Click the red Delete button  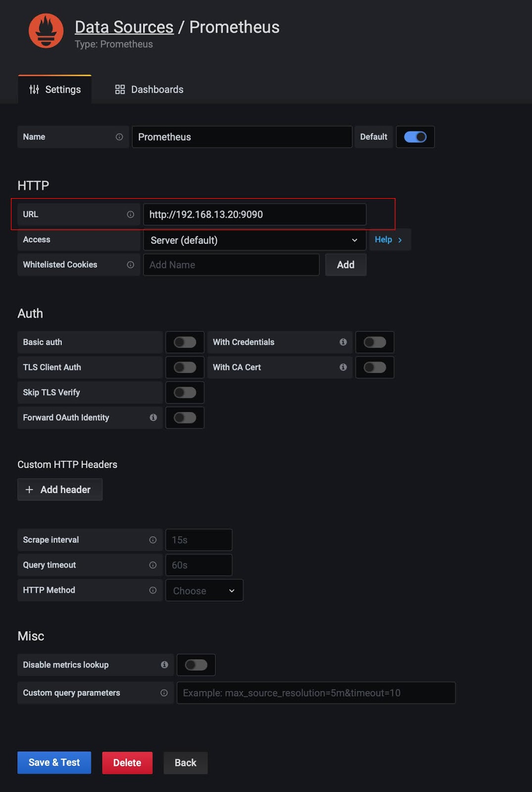[127, 763]
